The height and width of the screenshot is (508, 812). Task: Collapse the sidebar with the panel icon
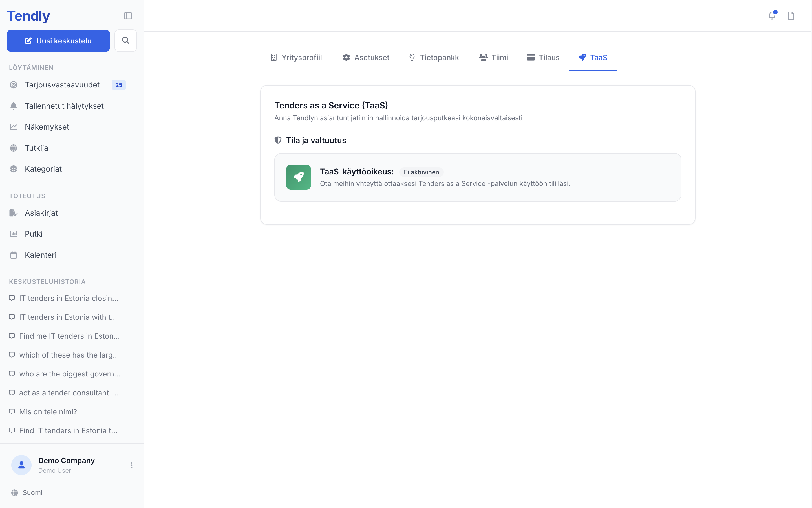tap(128, 16)
